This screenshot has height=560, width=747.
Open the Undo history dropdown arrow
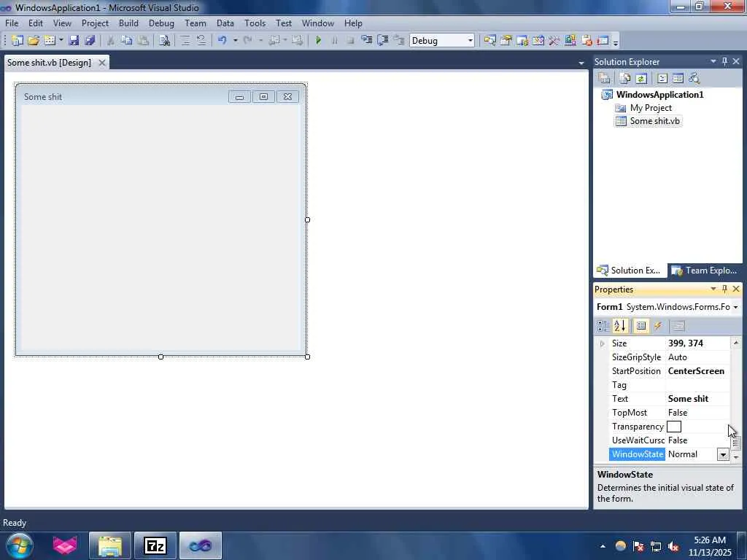(236, 41)
